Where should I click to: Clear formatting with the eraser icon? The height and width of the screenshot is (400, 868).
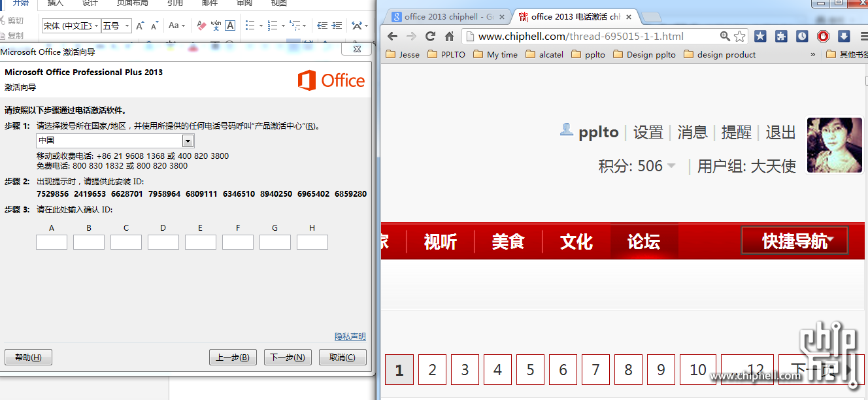[x=201, y=26]
